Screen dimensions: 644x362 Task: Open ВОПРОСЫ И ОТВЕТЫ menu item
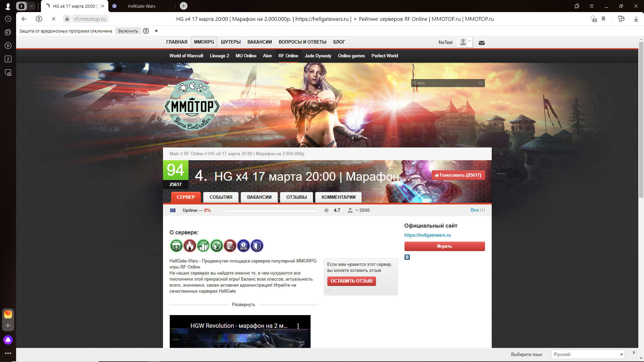click(x=303, y=42)
